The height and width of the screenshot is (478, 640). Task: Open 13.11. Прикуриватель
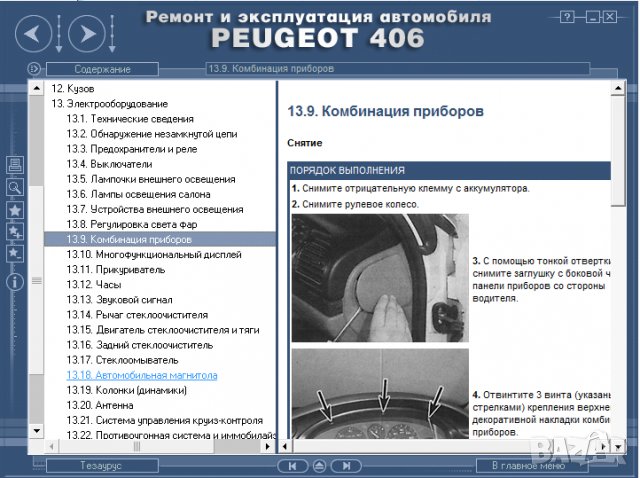pyautogui.click(x=116, y=270)
